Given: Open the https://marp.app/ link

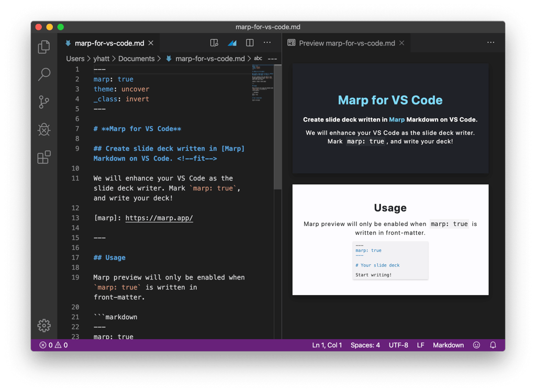Looking at the screenshot, I should tap(159, 218).
